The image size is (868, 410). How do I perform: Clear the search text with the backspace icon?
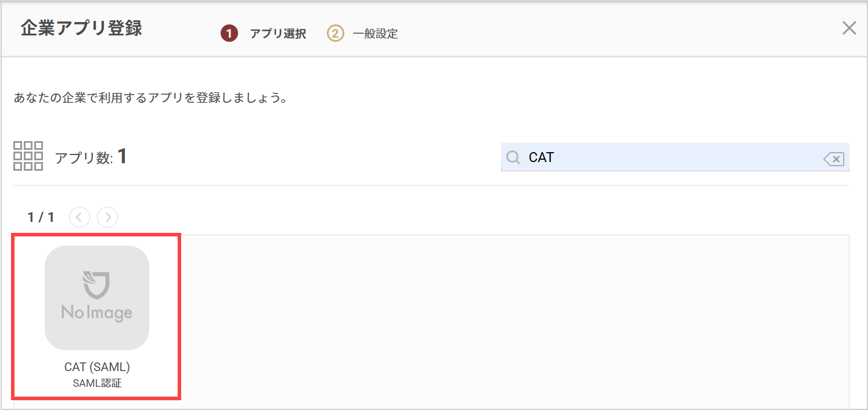(834, 159)
